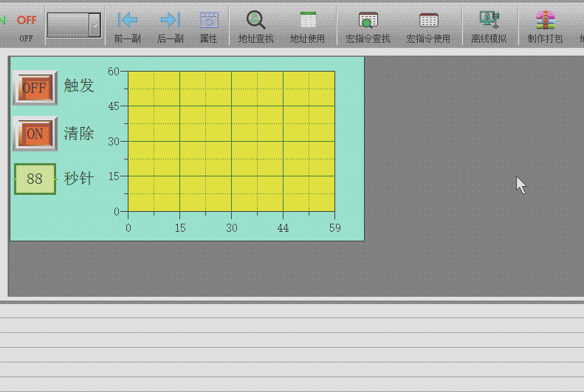The image size is (584, 392).
Task: Click 制作打包 package build icon
Action: 545,26
